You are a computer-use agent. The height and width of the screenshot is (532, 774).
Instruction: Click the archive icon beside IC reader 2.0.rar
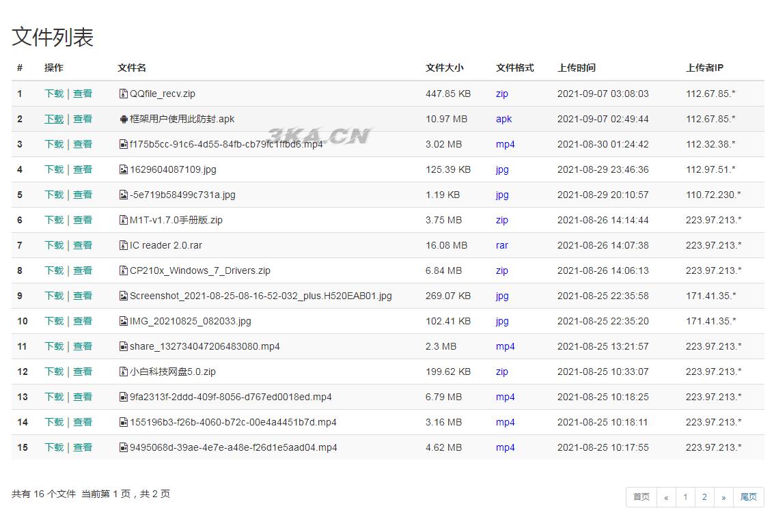pyautogui.click(x=124, y=245)
